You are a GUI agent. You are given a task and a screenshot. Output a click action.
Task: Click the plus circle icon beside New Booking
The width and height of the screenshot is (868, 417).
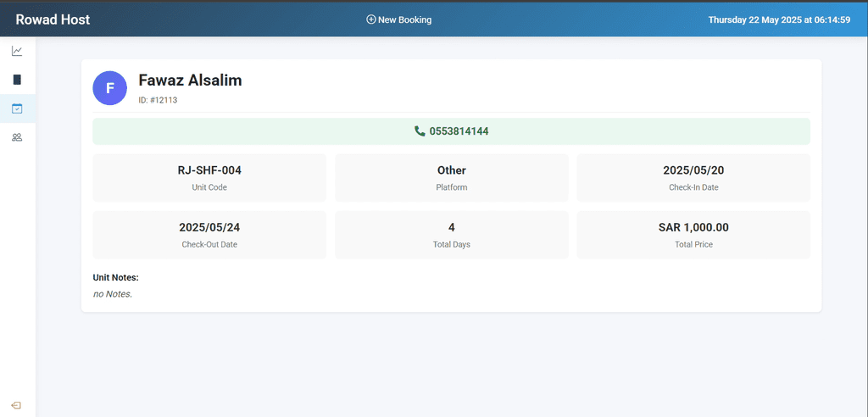pyautogui.click(x=371, y=19)
